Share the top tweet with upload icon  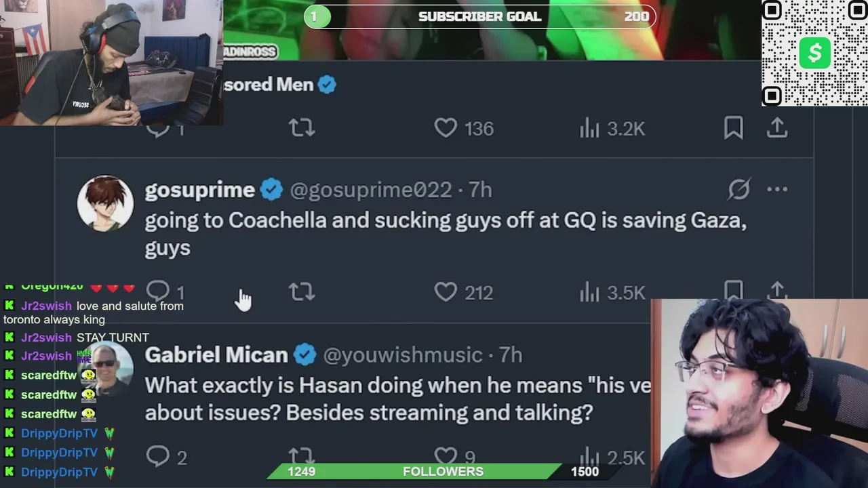(777, 127)
